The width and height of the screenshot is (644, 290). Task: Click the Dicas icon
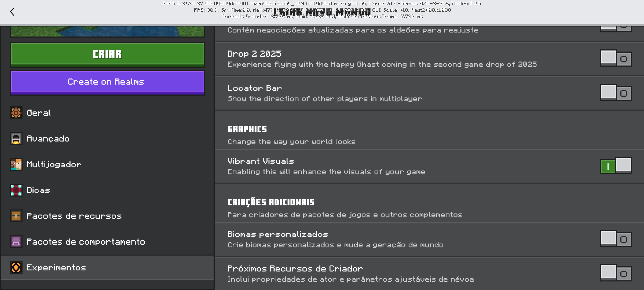(x=16, y=190)
